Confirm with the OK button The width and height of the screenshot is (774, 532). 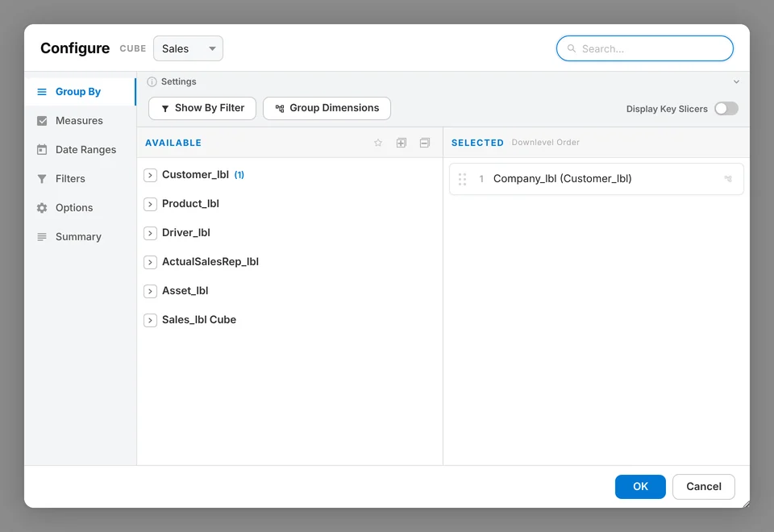tap(640, 487)
